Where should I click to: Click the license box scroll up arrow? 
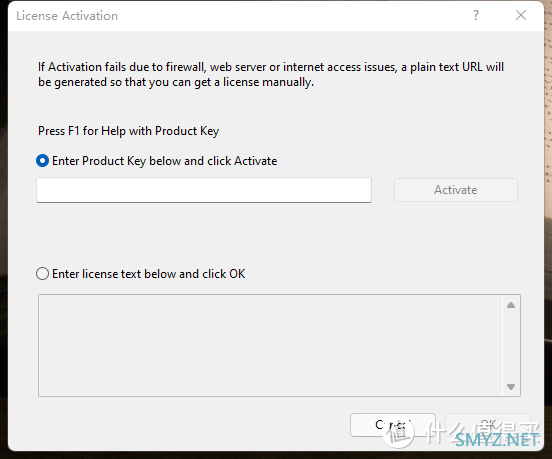click(x=511, y=305)
